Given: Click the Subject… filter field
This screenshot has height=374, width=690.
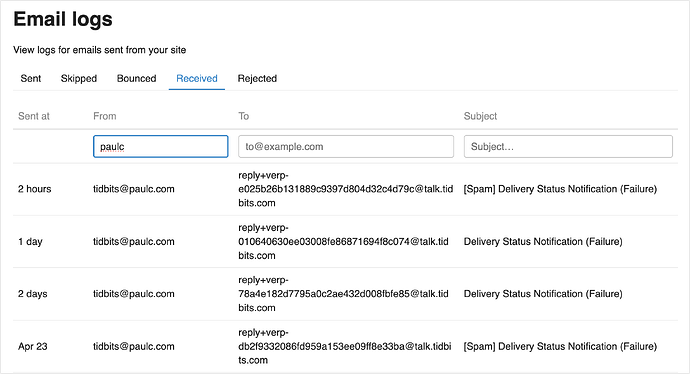Looking at the screenshot, I should 568,147.
